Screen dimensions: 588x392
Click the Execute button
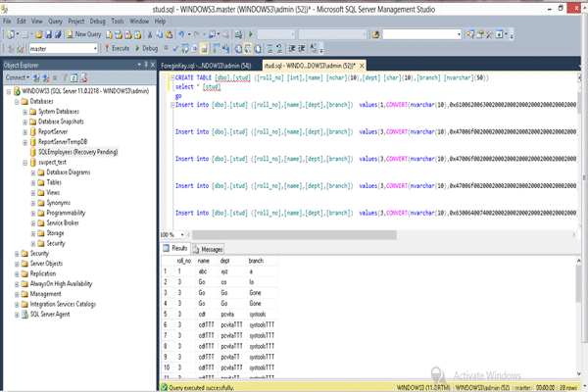117,48
